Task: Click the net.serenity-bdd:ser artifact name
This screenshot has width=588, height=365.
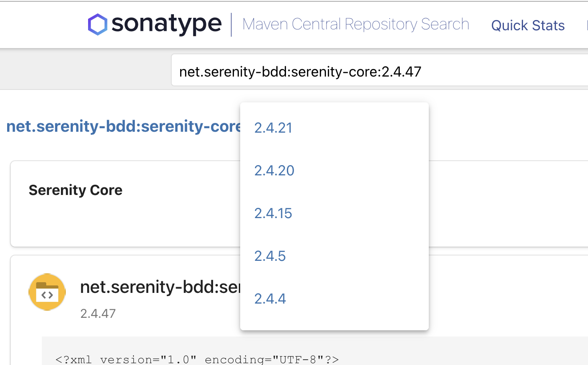Action: [160, 287]
